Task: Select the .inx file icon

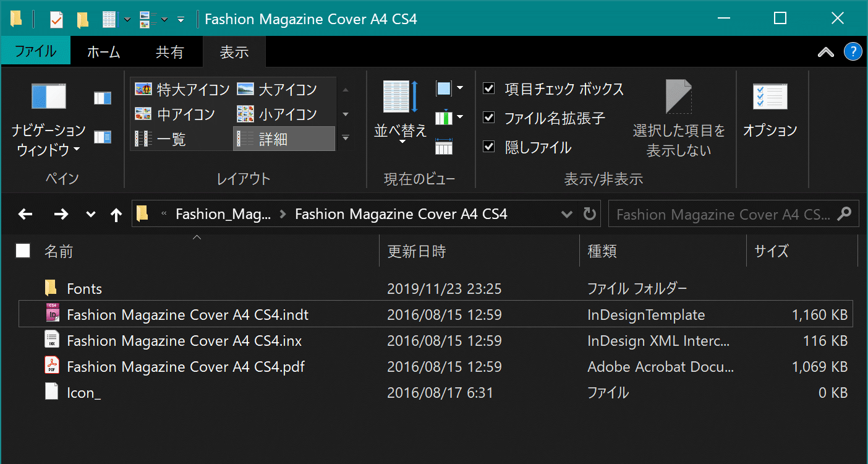Action: click(52, 340)
